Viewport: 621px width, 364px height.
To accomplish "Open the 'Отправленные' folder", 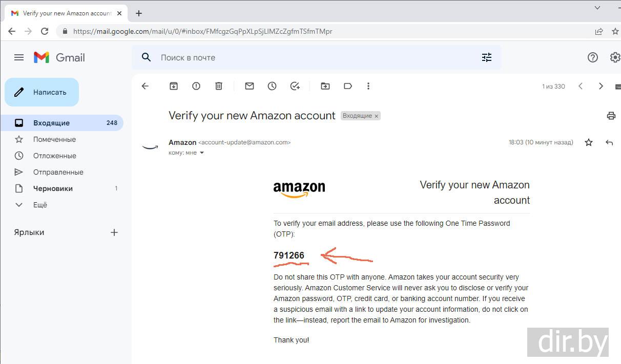I will pos(58,172).
